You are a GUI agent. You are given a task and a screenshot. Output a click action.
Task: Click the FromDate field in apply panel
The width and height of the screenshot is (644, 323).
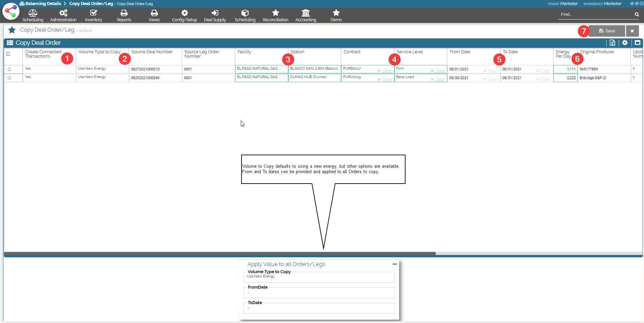pos(318,293)
